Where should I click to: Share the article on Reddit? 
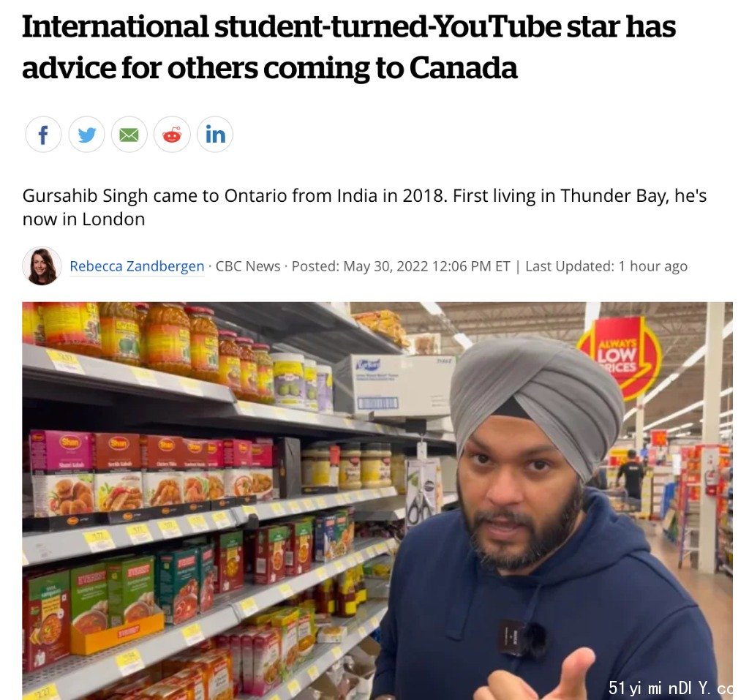172,135
